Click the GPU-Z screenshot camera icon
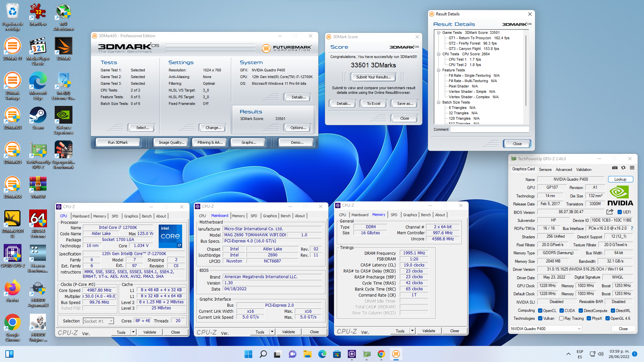This screenshot has height=362, width=644. pos(614,168)
